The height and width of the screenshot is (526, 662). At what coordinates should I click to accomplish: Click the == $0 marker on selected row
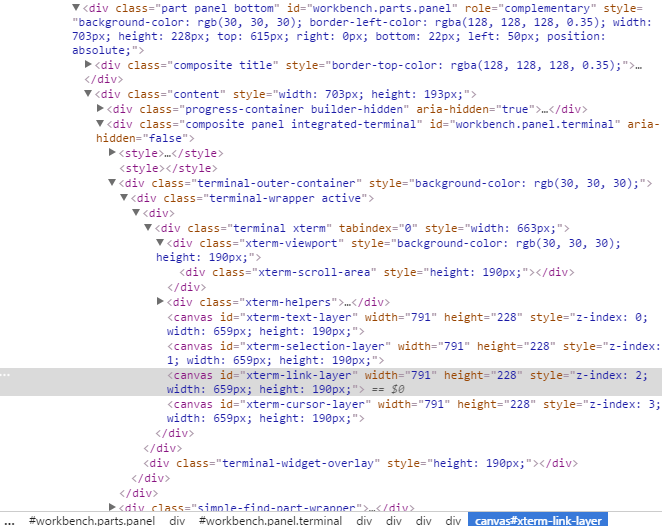(x=388, y=389)
